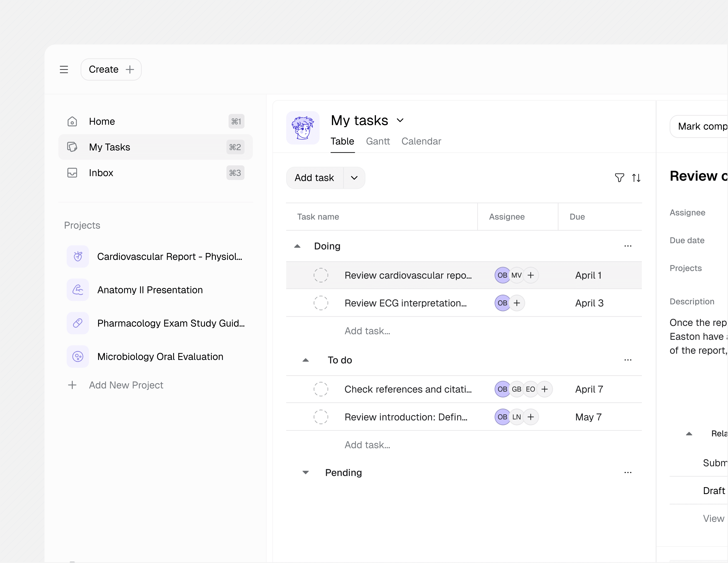This screenshot has height=563, width=728.
Task: Open Doing section more options menu
Action: click(628, 246)
